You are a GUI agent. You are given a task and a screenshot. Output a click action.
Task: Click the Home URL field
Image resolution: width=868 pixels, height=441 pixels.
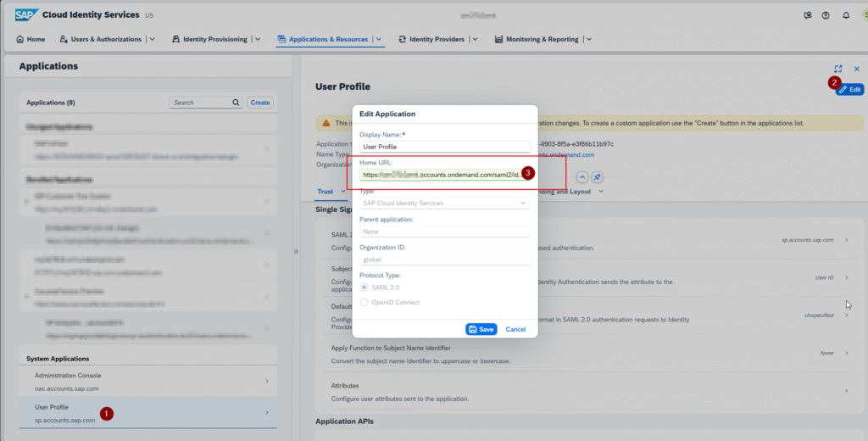click(x=444, y=175)
